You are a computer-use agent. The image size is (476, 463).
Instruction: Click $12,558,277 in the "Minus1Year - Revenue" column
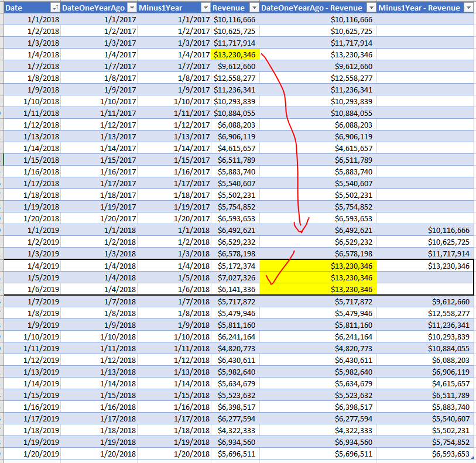click(x=425, y=313)
